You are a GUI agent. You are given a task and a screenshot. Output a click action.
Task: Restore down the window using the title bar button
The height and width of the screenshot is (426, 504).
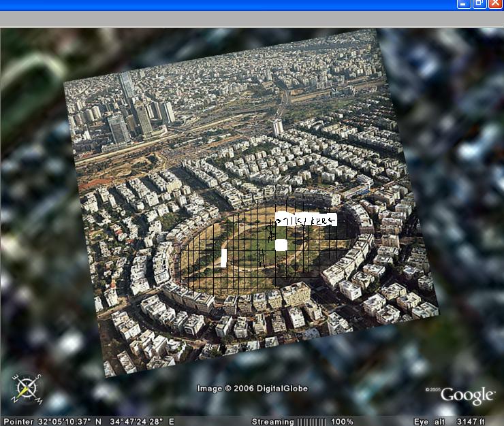[479, 4]
